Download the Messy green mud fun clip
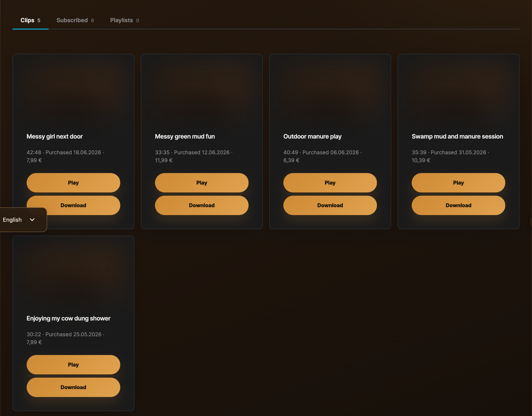This screenshot has height=416, width=532. click(202, 205)
